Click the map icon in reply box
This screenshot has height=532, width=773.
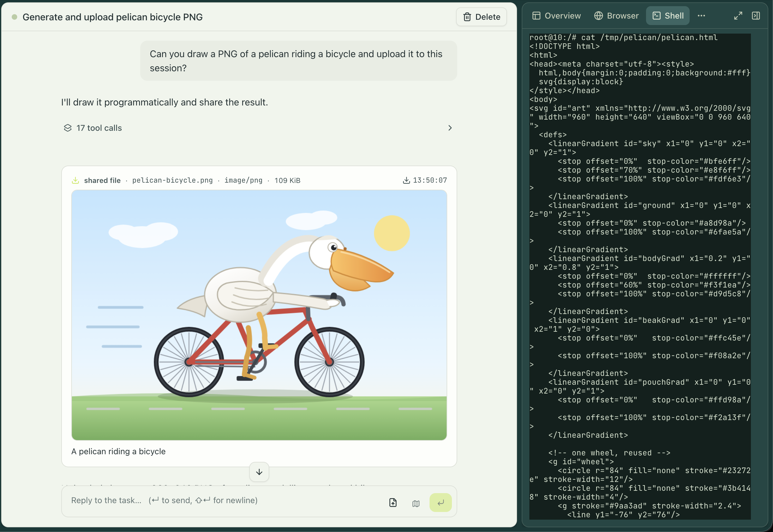click(x=416, y=503)
